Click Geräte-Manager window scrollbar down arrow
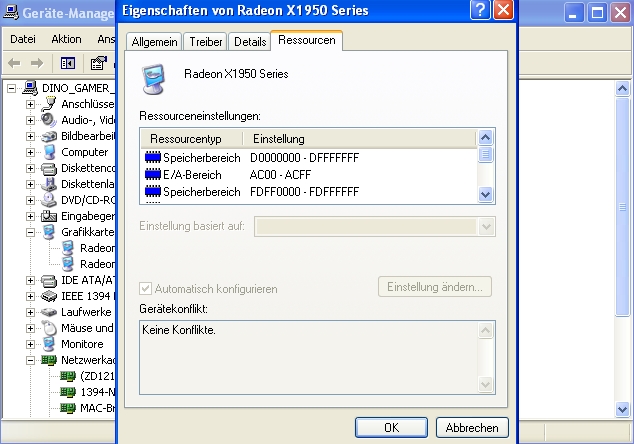 [622, 409]
